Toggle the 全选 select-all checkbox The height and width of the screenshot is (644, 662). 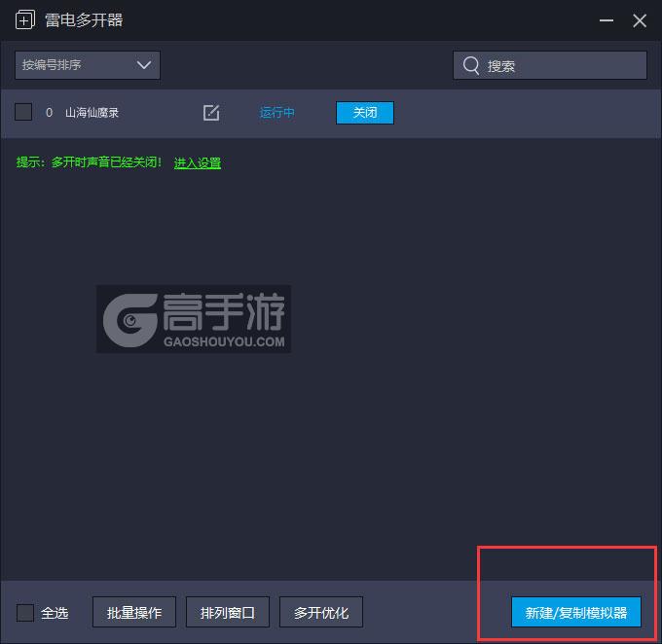pos(25,612)
